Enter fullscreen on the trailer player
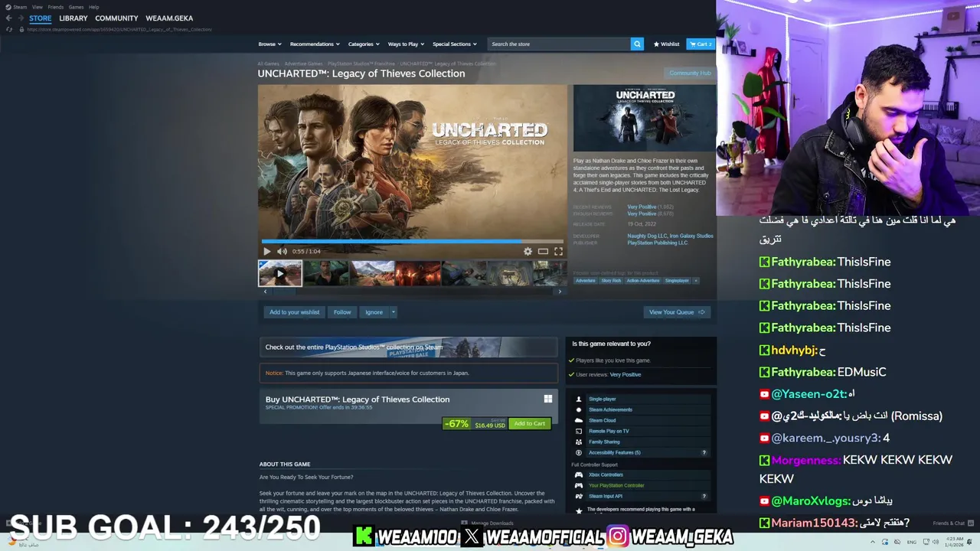 tap(558, 251)
